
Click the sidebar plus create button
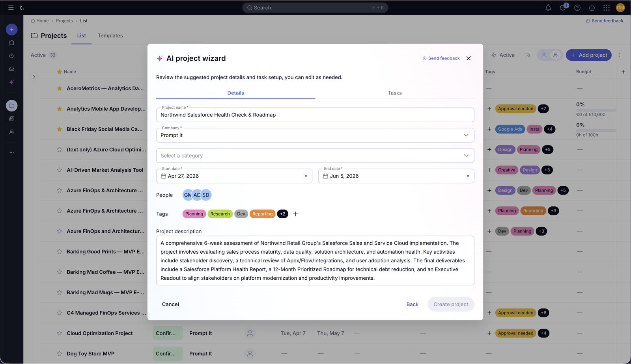(x=11, y=30)
